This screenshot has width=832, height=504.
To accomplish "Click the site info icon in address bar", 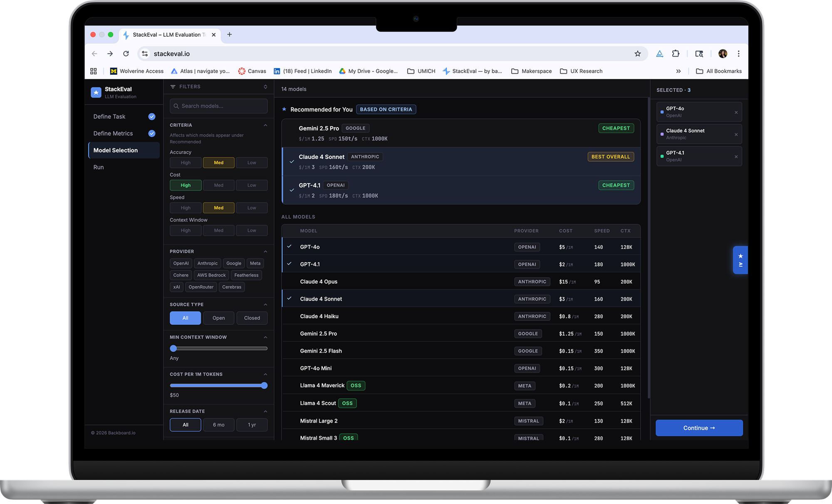I will tap(145, 54).
